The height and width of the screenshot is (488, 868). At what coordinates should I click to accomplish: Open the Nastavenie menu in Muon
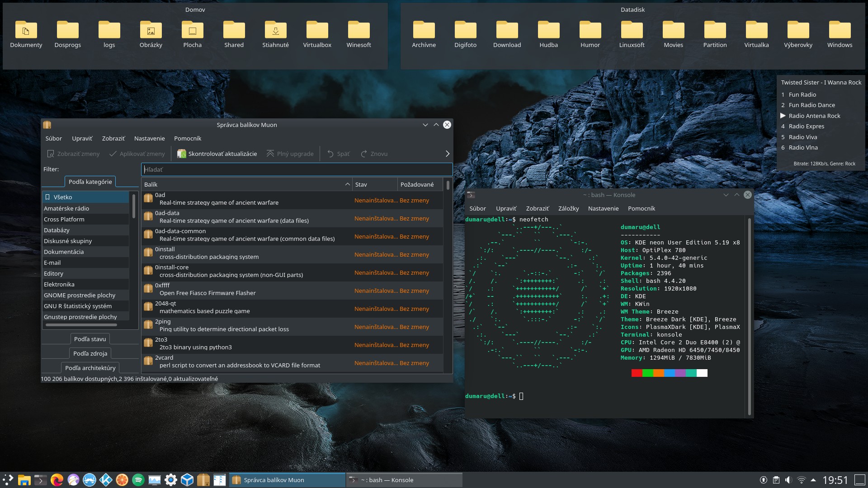tap(149, 139)
